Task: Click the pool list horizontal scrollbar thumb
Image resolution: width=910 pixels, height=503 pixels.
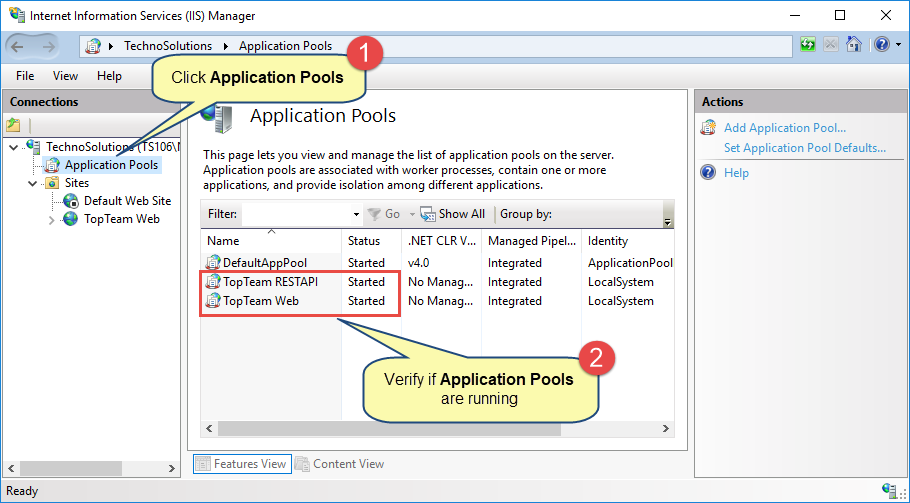Action: click(389, 429)
